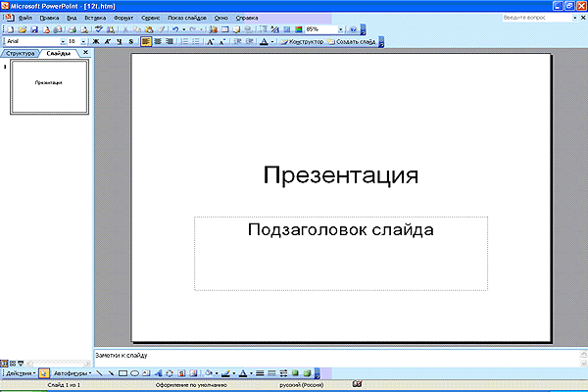
Task: Switch to the Слайды tab
Action: tap(59, 53)
